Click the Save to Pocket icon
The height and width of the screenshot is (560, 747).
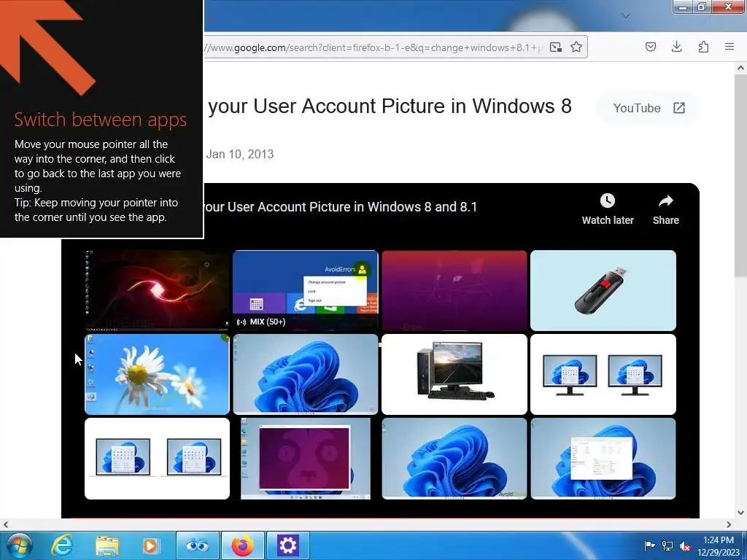pyautogui.click(x=650, y=47)
